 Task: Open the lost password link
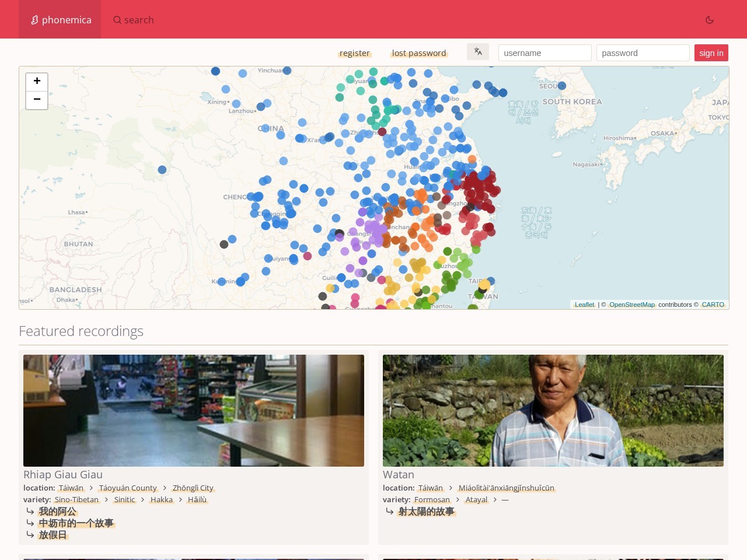click(x=419, y=53)
